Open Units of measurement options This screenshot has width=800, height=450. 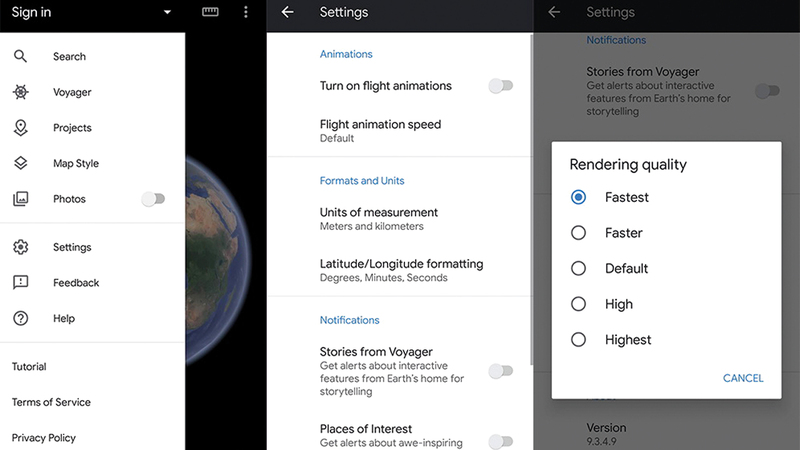tap(379, 218)
